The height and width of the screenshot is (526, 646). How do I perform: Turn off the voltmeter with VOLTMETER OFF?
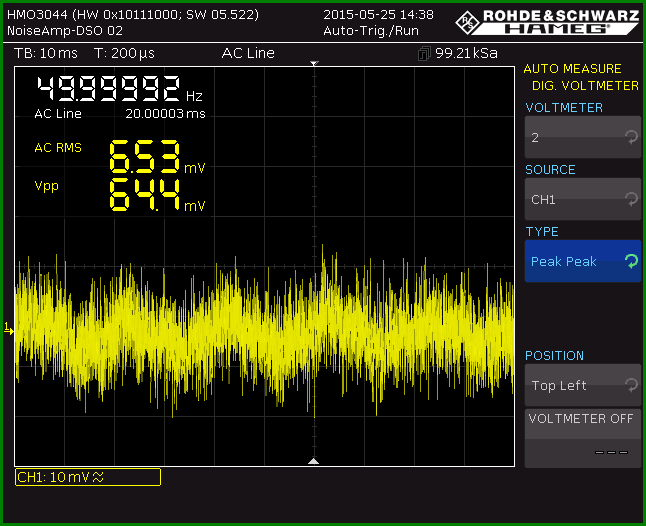click(583, 438)
